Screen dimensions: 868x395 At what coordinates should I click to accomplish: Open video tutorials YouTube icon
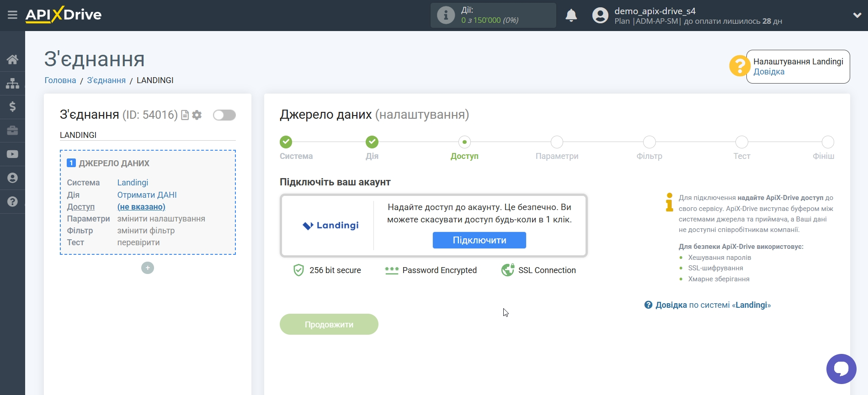[x=12, y=154]
